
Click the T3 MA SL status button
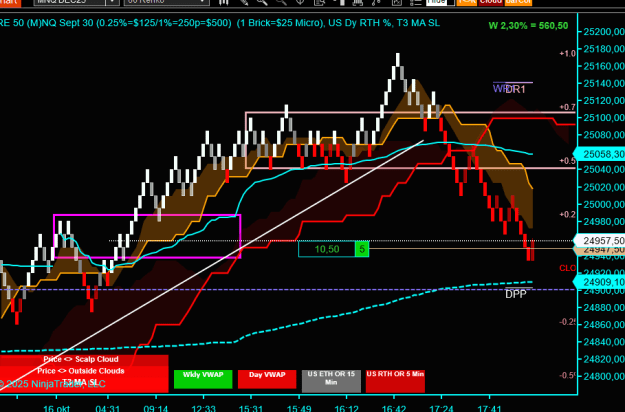click(84, 383)
